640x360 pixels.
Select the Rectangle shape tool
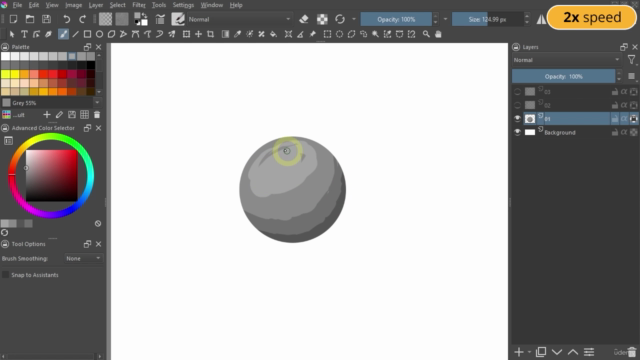tap(87, 34)
